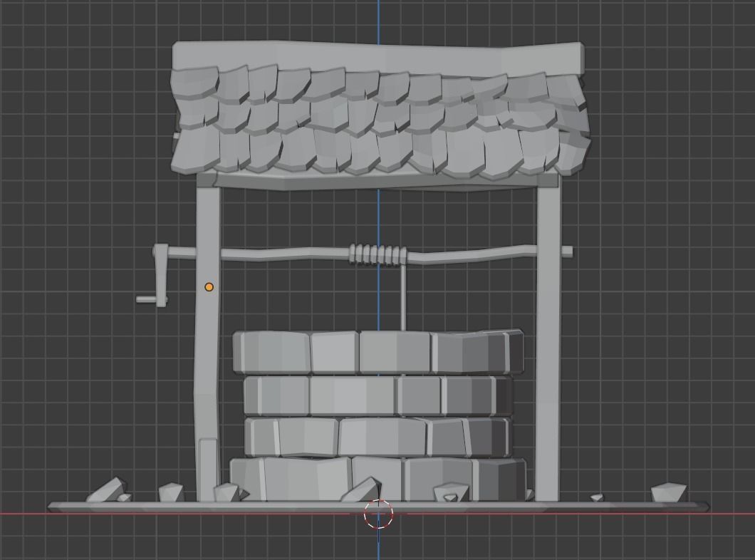Click the large loose rock at far left
Image resolution: width=755 pixels, height=560 pixels.
pos(108,489)
